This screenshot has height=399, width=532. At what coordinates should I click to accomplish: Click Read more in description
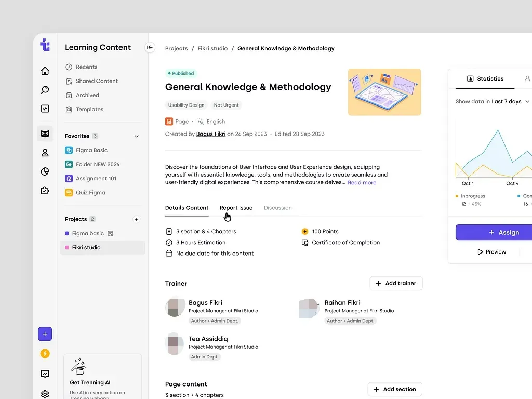(x=362, y=182)
